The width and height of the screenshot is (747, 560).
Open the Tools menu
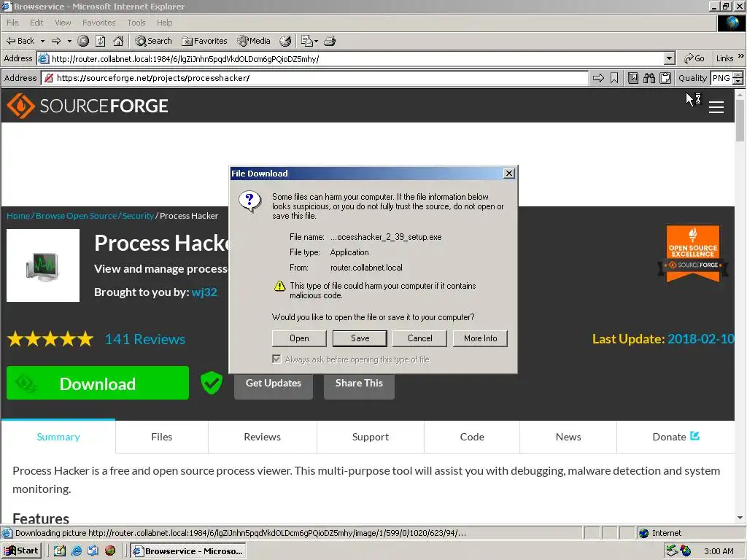tap(136, 23)
